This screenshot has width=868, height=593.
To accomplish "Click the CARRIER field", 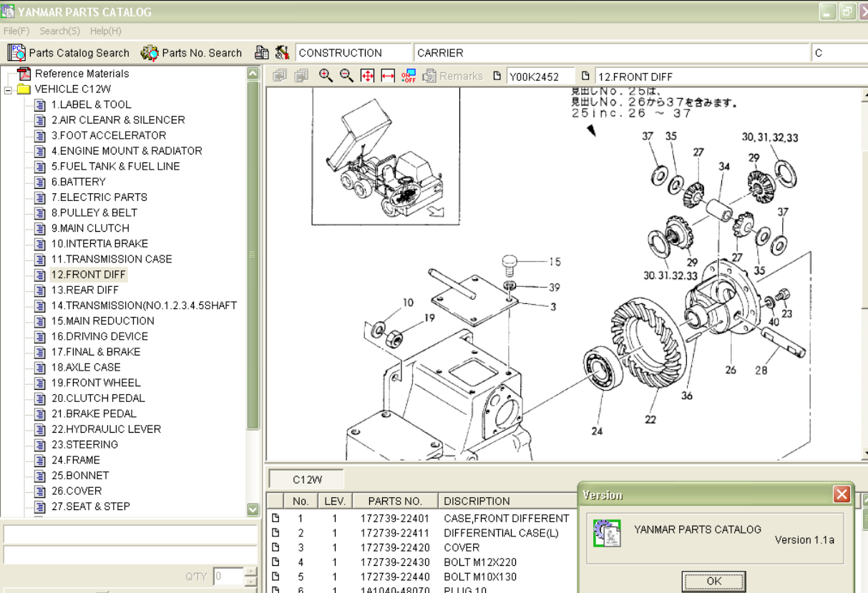I will [x=612, y=53].
